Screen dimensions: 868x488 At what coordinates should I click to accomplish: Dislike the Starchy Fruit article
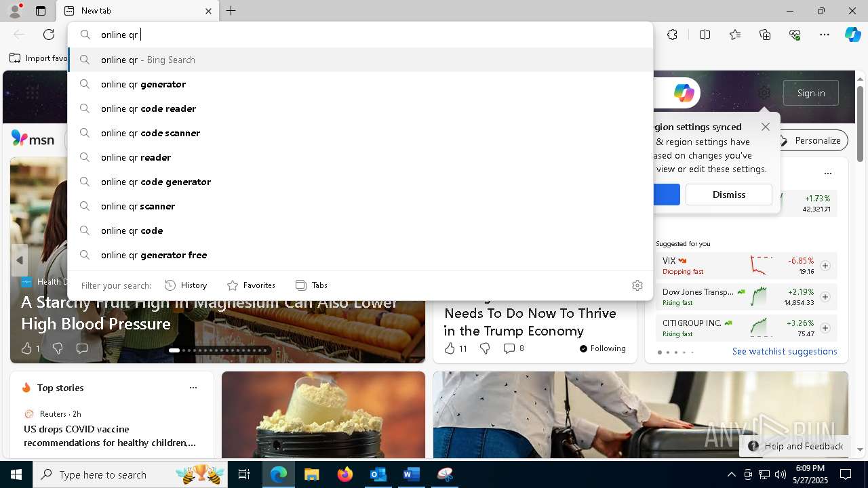pos(58,348)
